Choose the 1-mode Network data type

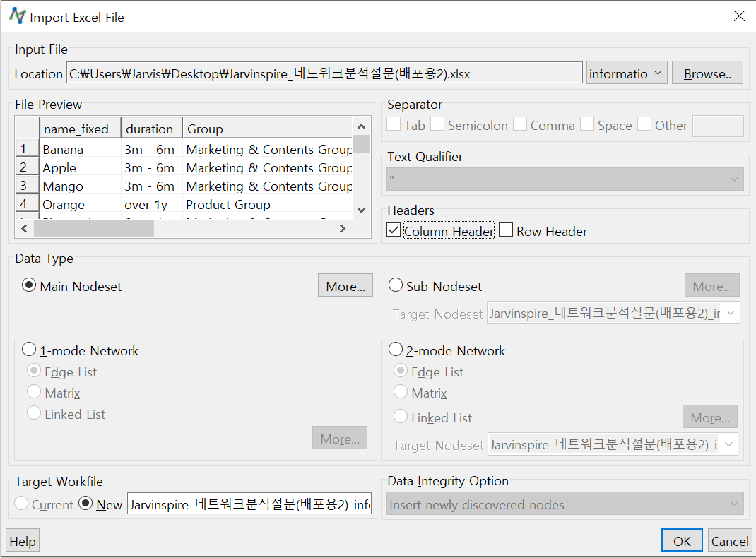click(29, 350)
